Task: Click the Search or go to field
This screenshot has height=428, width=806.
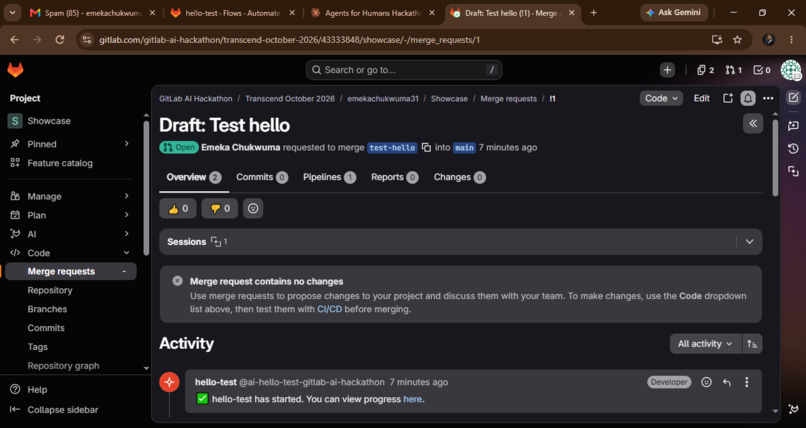Action: (x=404, y=70)
